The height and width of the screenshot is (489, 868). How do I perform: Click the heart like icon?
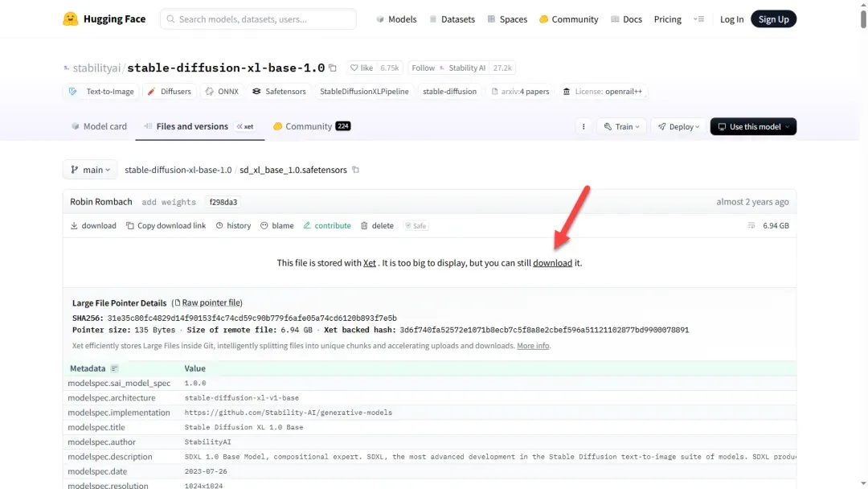[x=354, y=68]
